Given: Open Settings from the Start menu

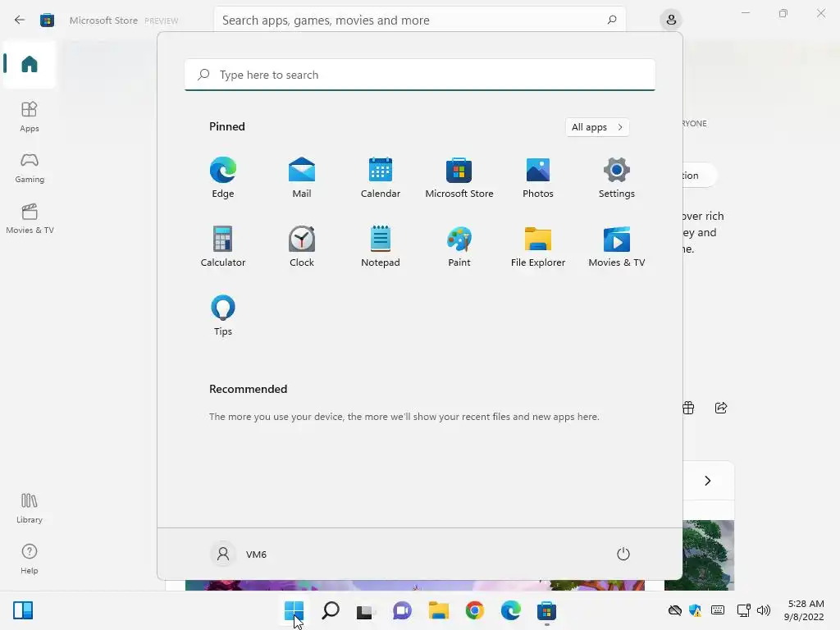Looking at the screenshot, I should coord(617,177).
